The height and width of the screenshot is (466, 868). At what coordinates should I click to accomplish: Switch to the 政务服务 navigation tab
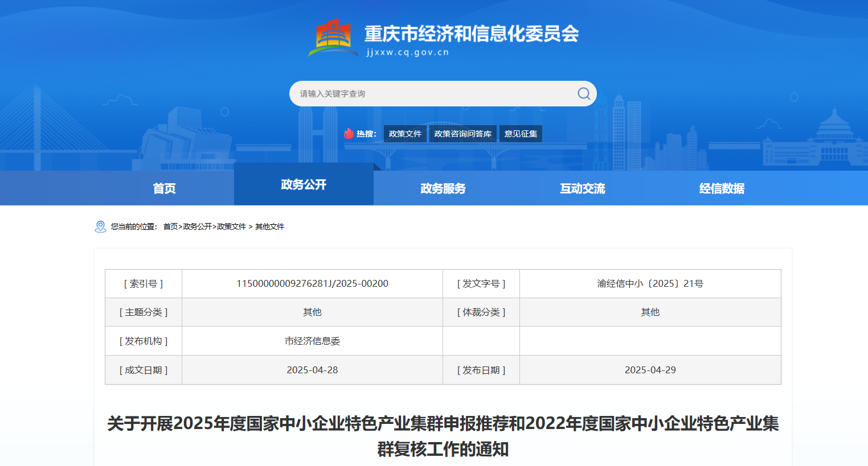443,188
